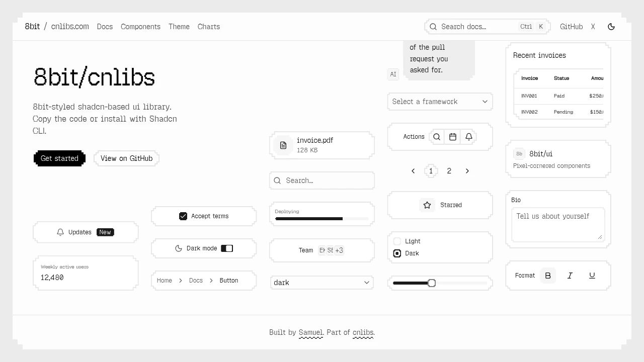
Task: Click the Get started button
Action: [59, 158]
